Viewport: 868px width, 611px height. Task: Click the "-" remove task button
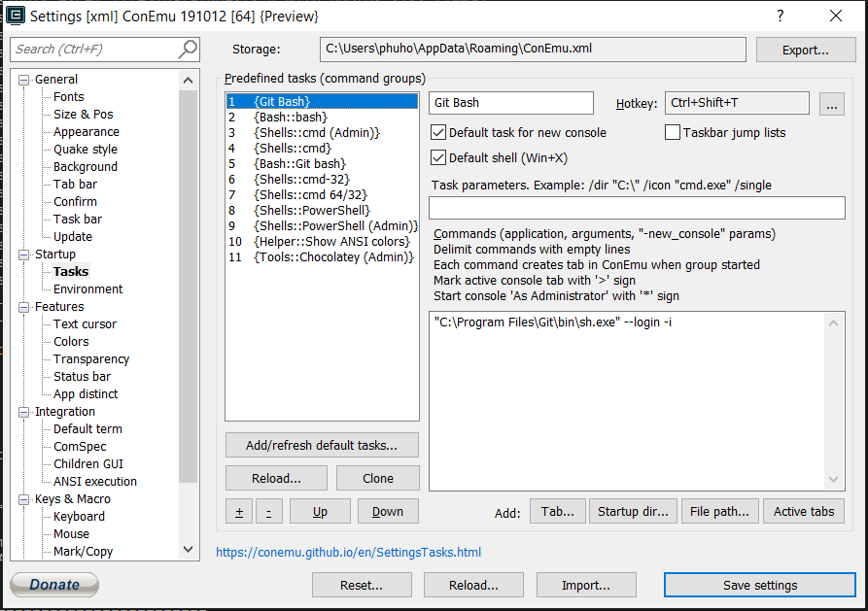[x=268, y=510]
